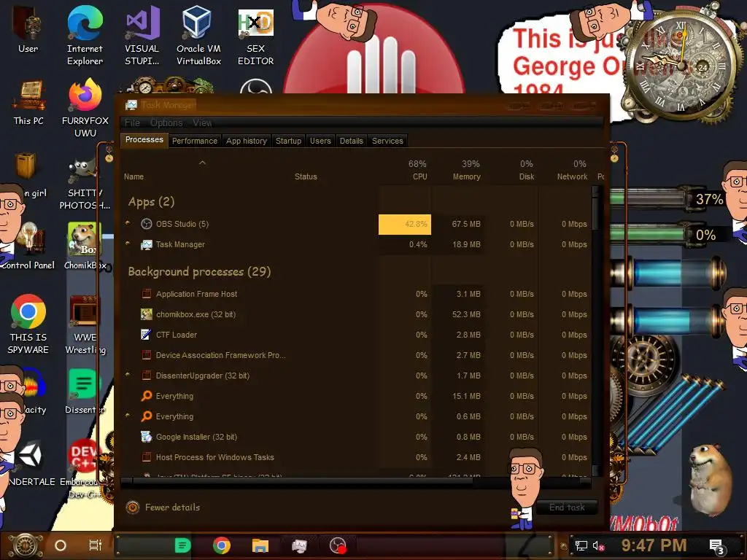
Task: Open UNDERTALE Unity desktop icon
Action: click(31, 463)
